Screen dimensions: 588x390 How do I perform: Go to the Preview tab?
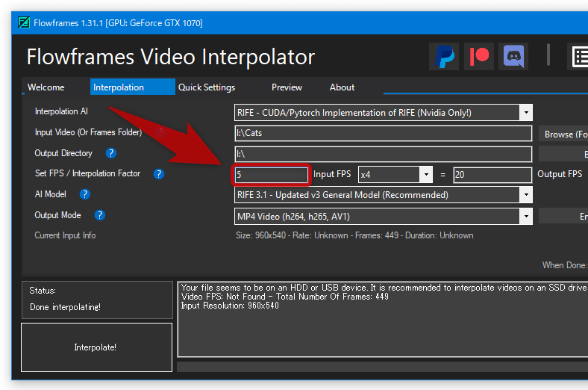click(x=287, y=87)
